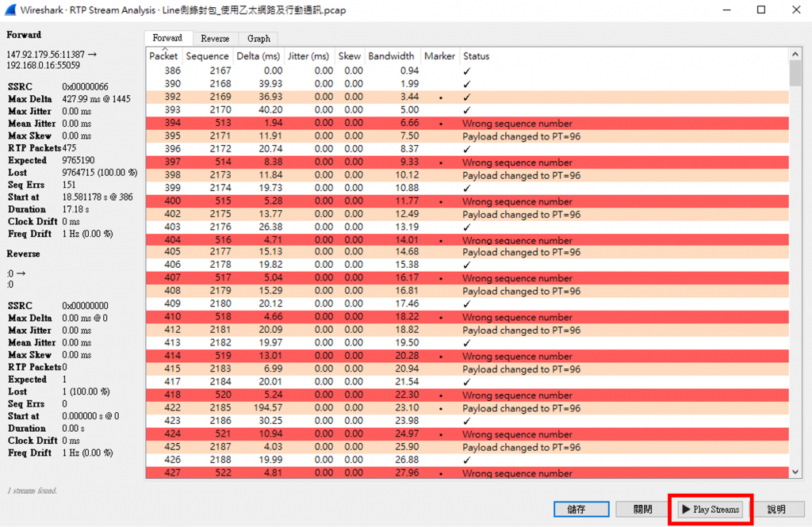Image resolution: width=812 pixels, height=527 pixels.
Task: Select packet 412 payload changed row
Action: point(467,330)
